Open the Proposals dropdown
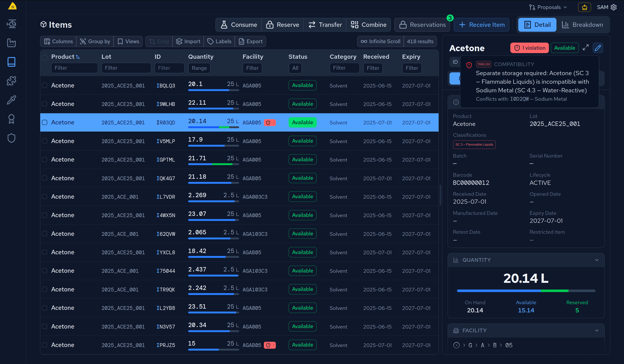The image size is (624, 364). coord(548,7)
